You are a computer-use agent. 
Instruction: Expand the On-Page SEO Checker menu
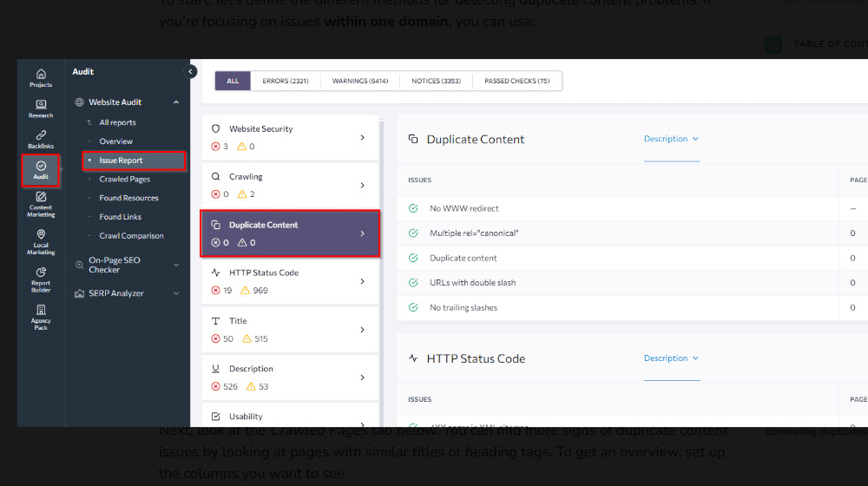point(176,266)
